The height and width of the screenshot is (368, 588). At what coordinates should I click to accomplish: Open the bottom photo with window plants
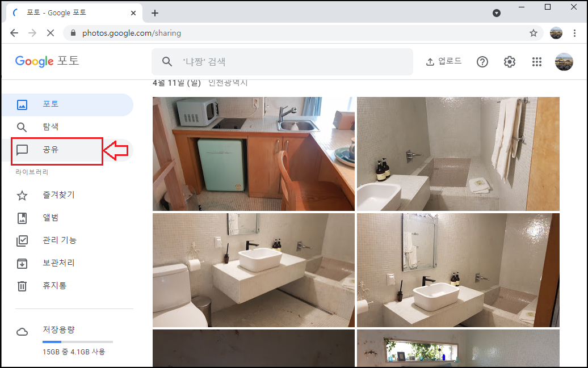coord(458,348)
